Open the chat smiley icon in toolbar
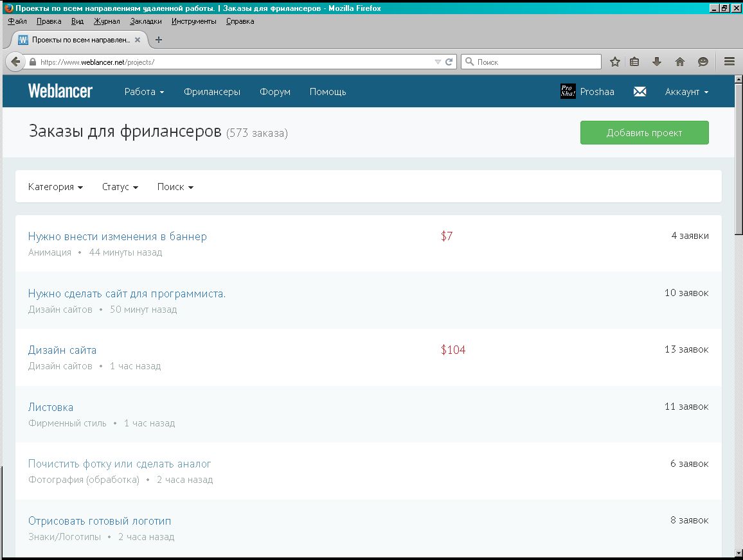 [703, 62]
